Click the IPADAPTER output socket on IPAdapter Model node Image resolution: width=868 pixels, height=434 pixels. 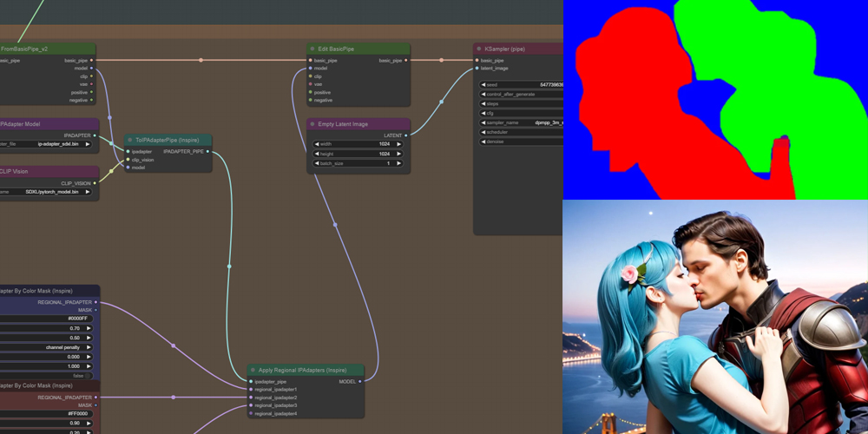click(95, 135)
